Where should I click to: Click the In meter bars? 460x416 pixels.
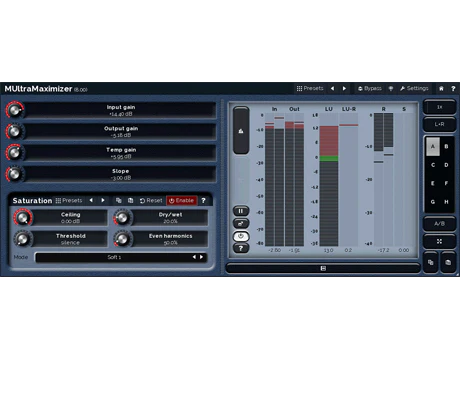(274, 180)
